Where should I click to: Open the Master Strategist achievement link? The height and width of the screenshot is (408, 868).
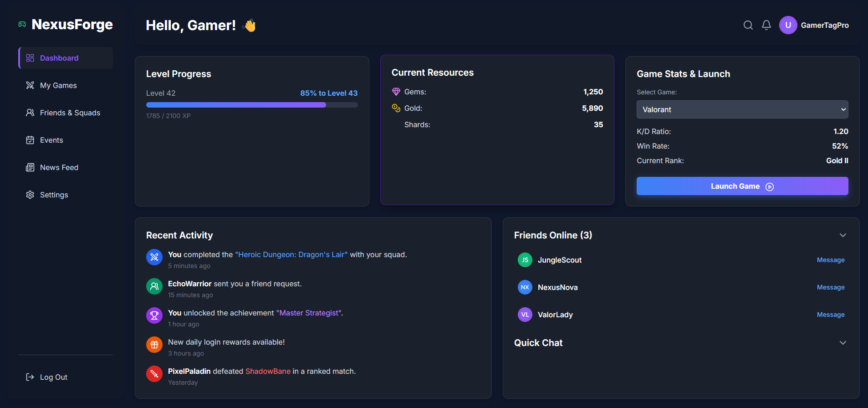click(x=309, y=313)
